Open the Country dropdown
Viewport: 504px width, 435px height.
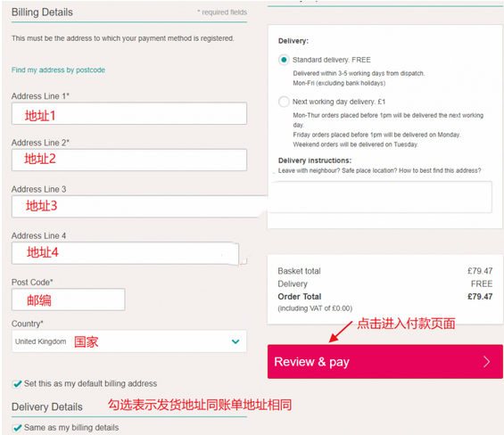pos(129,341)
